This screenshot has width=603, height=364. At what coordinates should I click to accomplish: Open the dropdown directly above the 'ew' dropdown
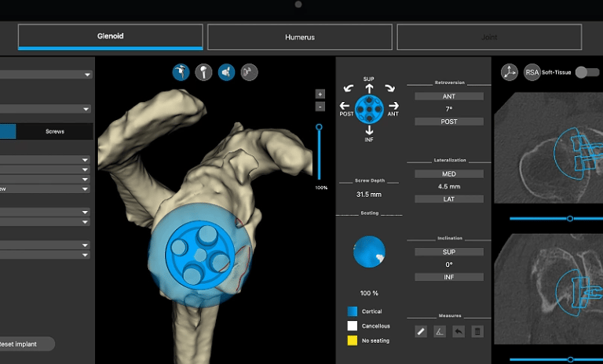[x=45, y=180]
